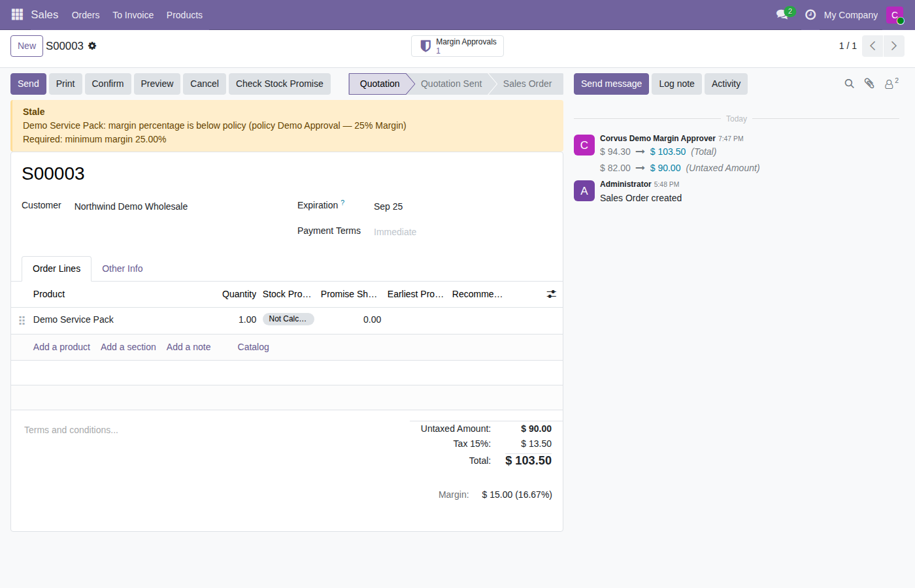Click the user avatar in top bar

pos(895,14)
